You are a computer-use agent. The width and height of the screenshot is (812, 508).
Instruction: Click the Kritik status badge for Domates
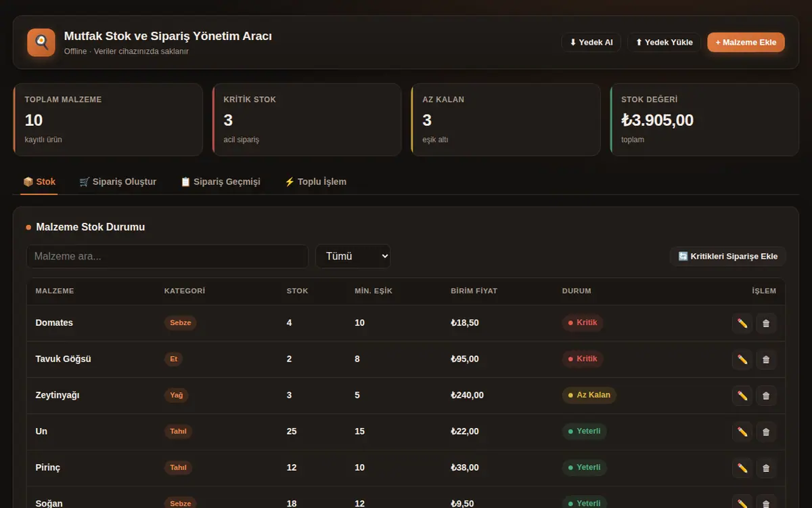coord(583,323)
